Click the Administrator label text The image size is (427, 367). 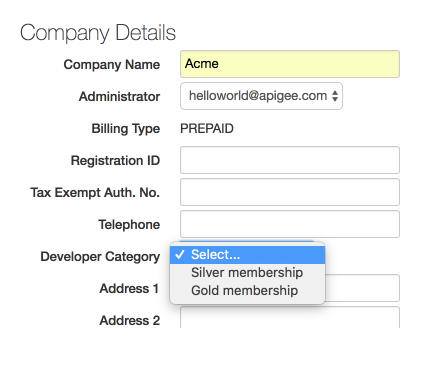pos(119,97)
